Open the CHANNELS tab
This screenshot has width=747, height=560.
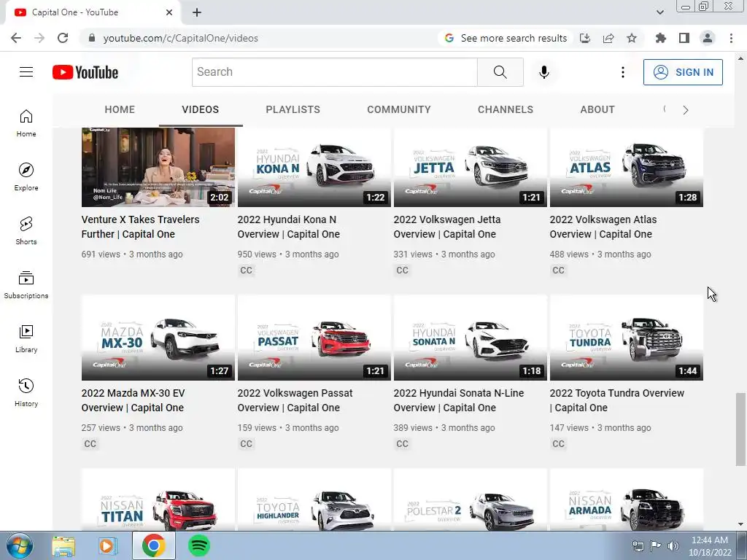[506, 109]
